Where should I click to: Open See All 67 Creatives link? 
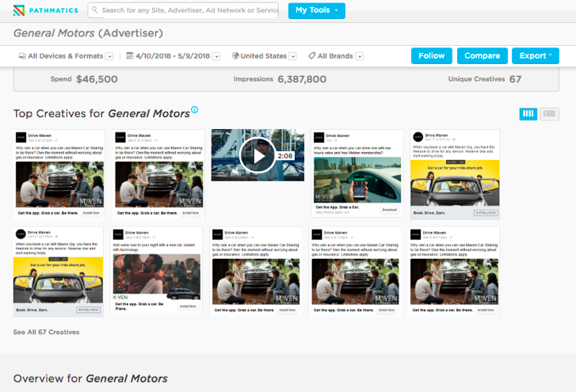coord(46,332)
